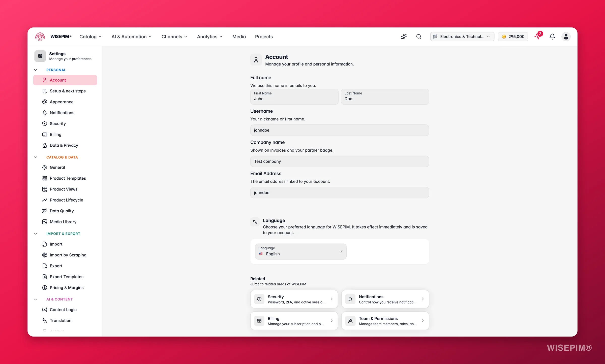Image resolution: width=605 pixels, height=364 pixels.
Task: Collapse the PERSONAL sidebar section
Action: tap(36, 70)
